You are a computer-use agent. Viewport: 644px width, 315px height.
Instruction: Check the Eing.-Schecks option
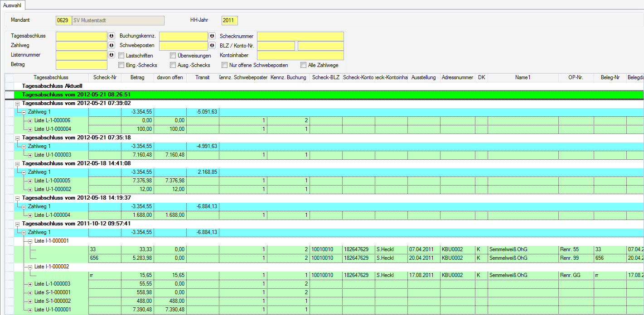point(121,65)
